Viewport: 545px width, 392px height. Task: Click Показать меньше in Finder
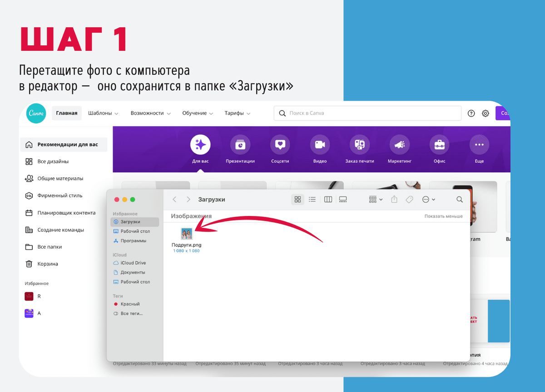444,216
